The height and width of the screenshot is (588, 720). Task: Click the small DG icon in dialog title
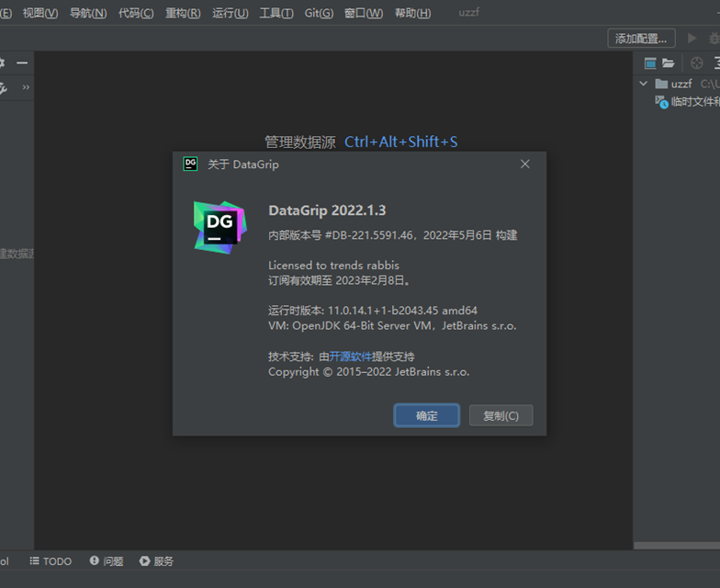190,164
